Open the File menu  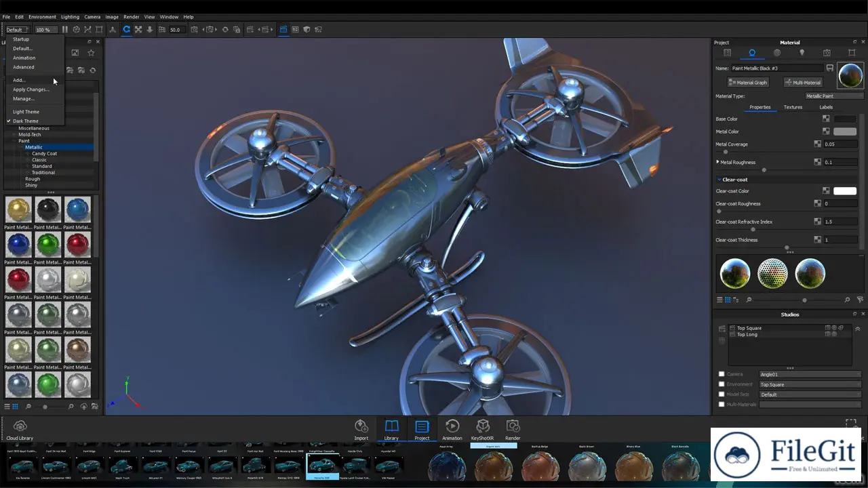6,17
